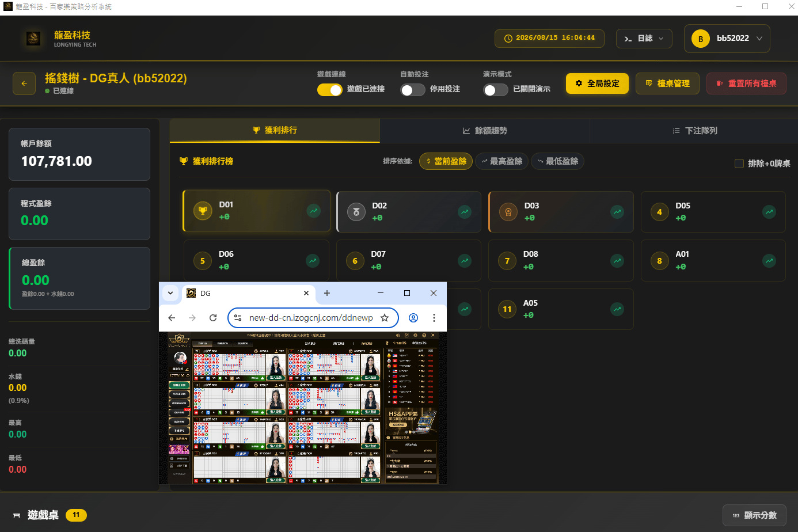The height and width of the screenshot is (532, 798).
Task: Open the Chrome three-dot menu in DG window
Action: 434,318
